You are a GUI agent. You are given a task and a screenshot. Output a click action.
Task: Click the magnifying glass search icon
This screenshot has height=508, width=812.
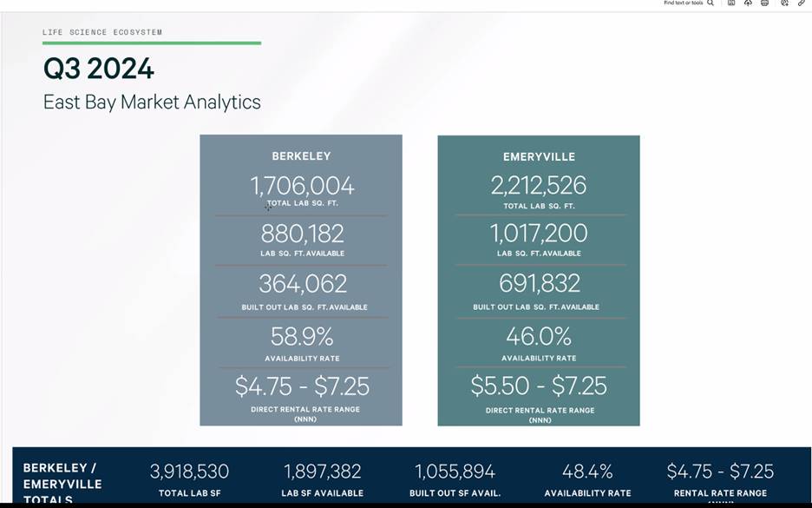710,3
